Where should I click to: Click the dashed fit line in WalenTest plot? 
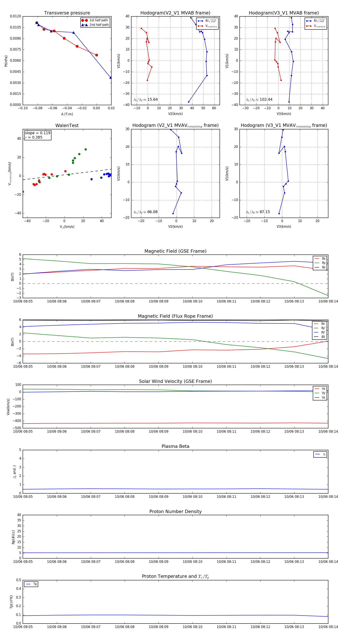[67, 174]
